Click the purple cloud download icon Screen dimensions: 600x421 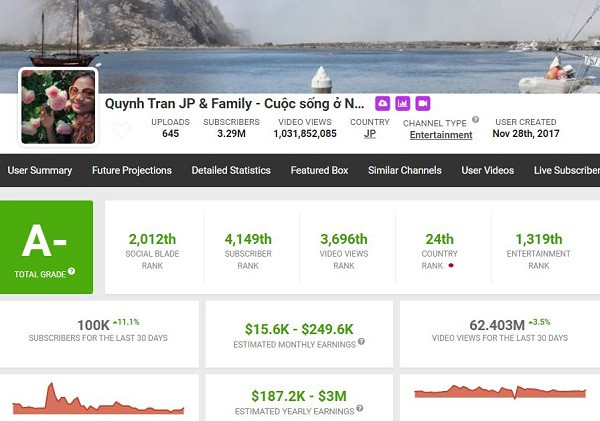tap(382, 103)
